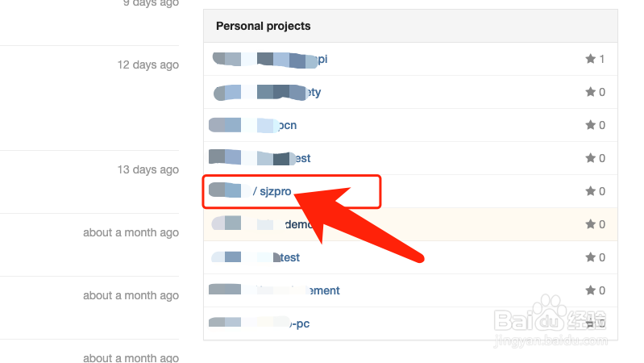The width and height of the screenshot is (644, 363).
Task: Click the star icon in the "est" row above sjzpro
Action: (x=590, y=158)
